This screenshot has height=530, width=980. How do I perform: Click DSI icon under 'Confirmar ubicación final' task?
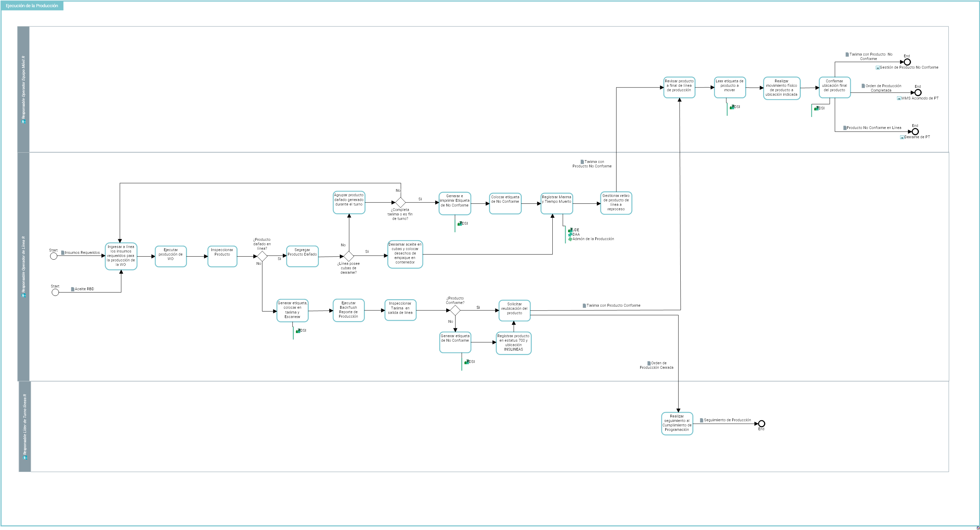[x=816, y=108]
